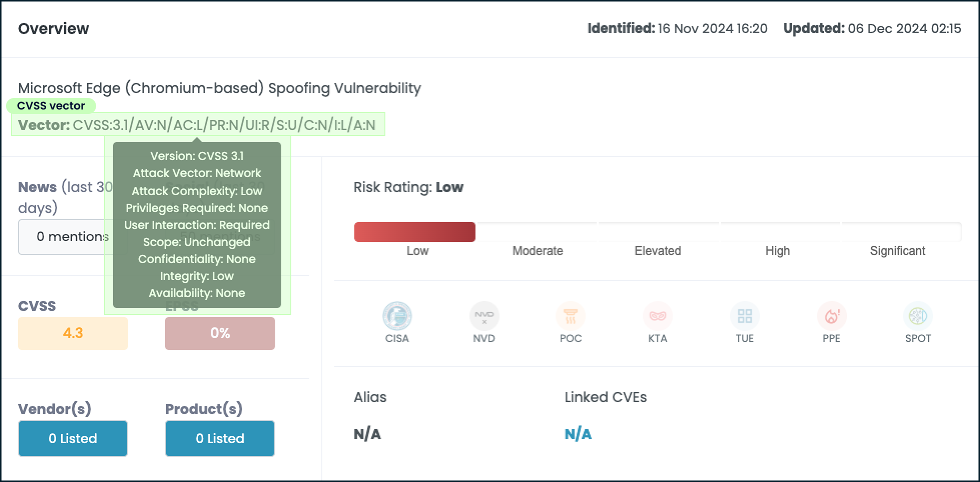The image size is (980, 482).
Task: Select the POC indicator icon
Action: 571,316
